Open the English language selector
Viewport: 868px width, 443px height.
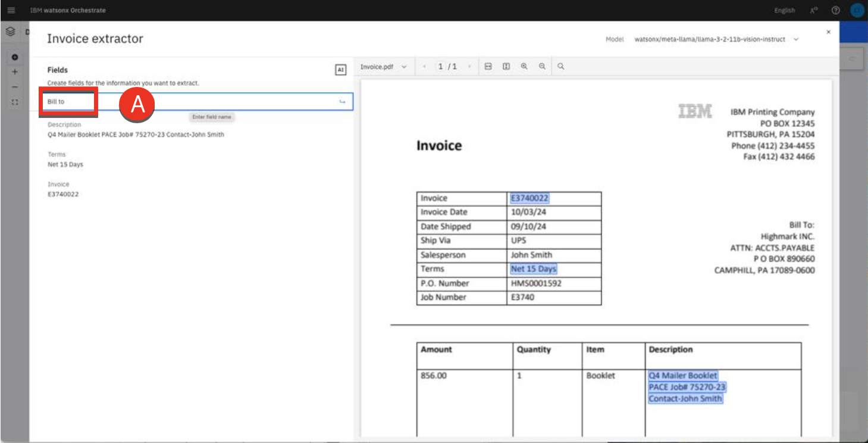tap(784, 11)
